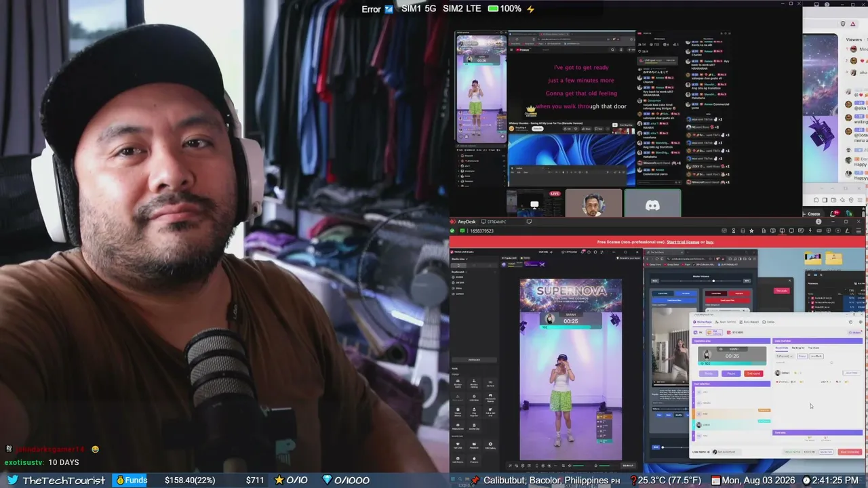
Task: Switch to the Home Page tab
Action: point(703,322)
